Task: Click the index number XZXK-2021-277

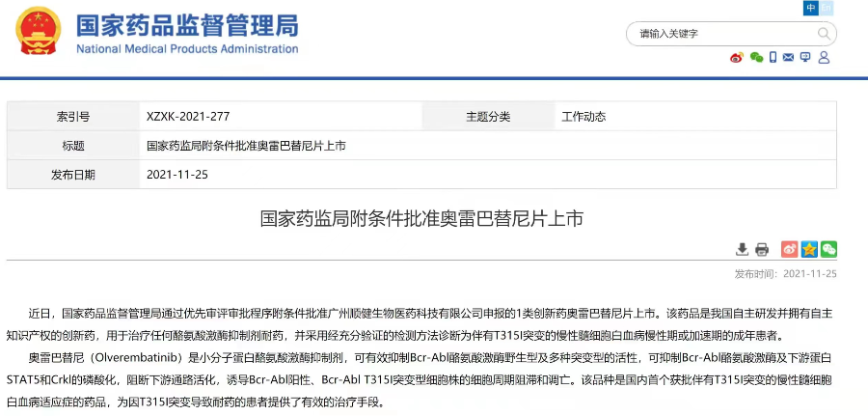Action: coord(188,117)
